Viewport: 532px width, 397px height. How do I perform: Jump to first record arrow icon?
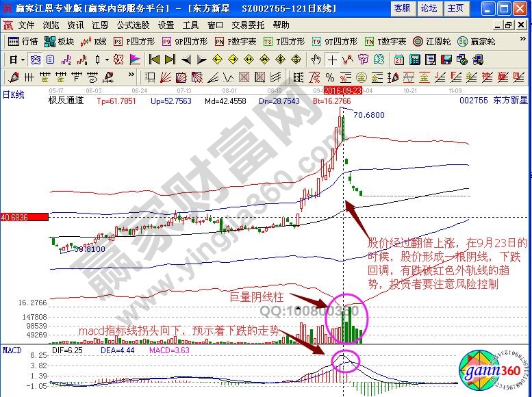pos(154,59)
